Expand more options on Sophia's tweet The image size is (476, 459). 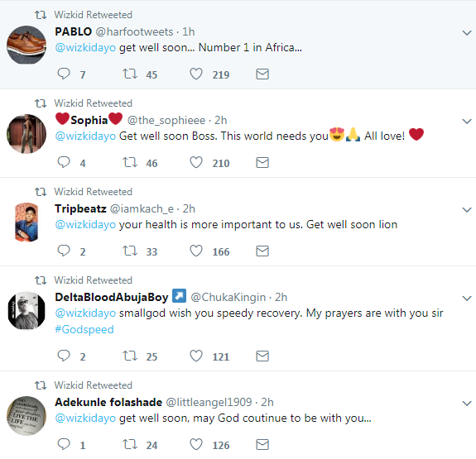(467, 121)
